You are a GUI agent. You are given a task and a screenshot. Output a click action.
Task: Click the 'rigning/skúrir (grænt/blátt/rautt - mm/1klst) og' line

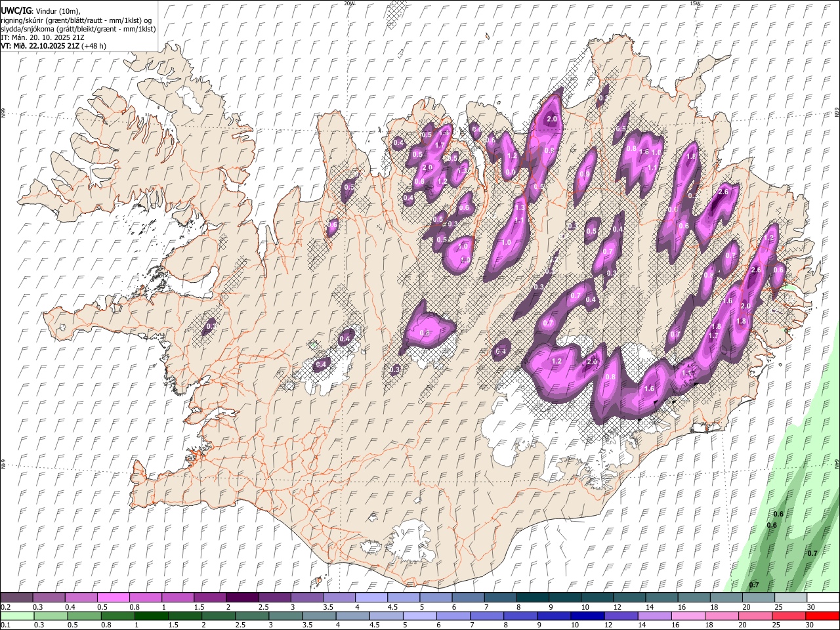76,20
